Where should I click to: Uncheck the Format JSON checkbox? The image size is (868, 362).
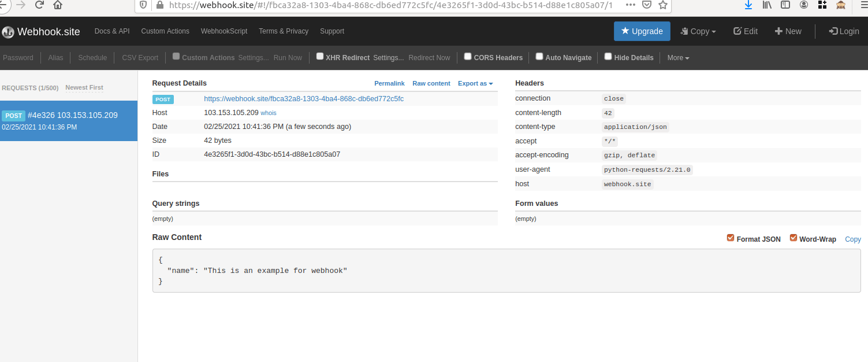coord(731,238)
